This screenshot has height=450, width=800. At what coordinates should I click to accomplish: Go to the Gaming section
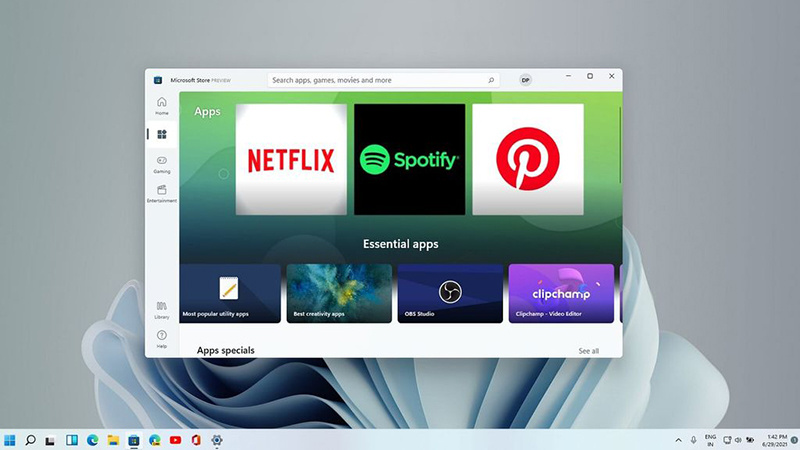[x=162, y=165]
